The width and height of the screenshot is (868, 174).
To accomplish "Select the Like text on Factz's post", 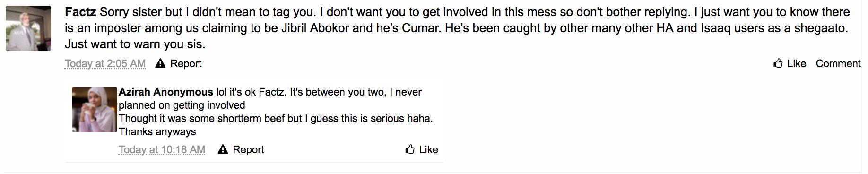I will (x=797, y=63).
